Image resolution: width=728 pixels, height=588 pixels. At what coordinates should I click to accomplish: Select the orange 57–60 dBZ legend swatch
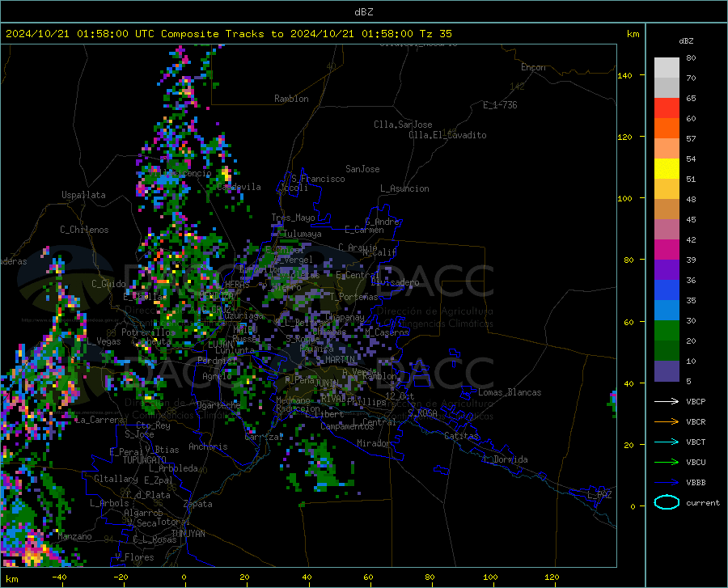tap(667, 129)
